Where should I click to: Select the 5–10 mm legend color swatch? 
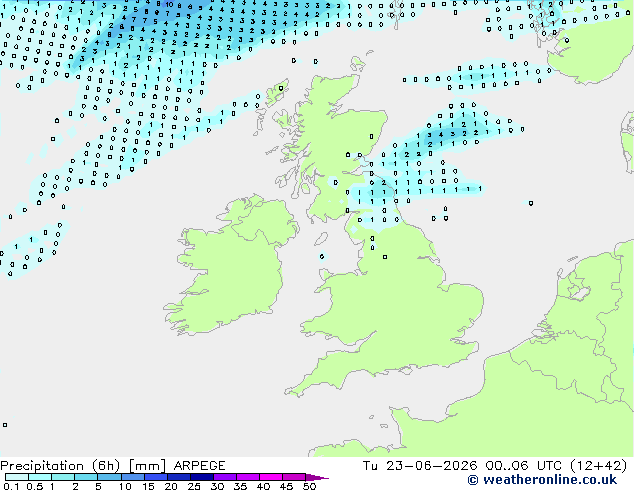(109, 477)
